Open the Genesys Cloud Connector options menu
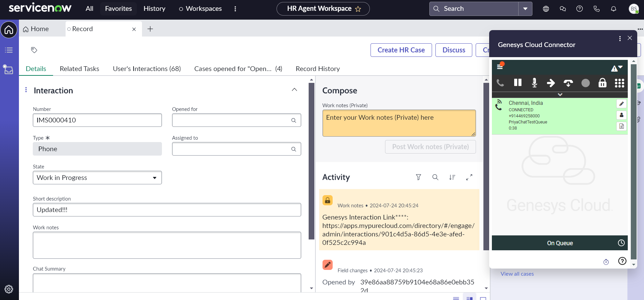This screenshot has width=644, height=300. click(x=620, y=39)
